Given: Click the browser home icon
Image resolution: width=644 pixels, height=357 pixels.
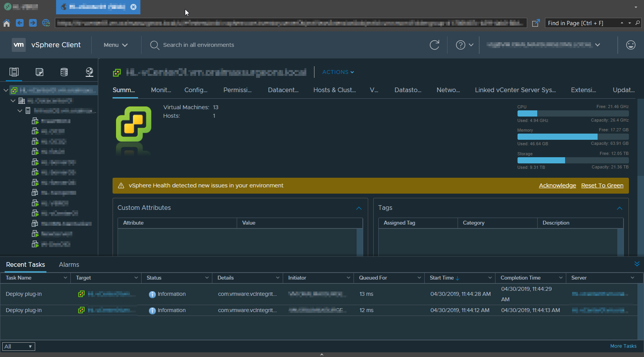Looking at the screenshot, I should pyautogui.click(x=7, y=23).
